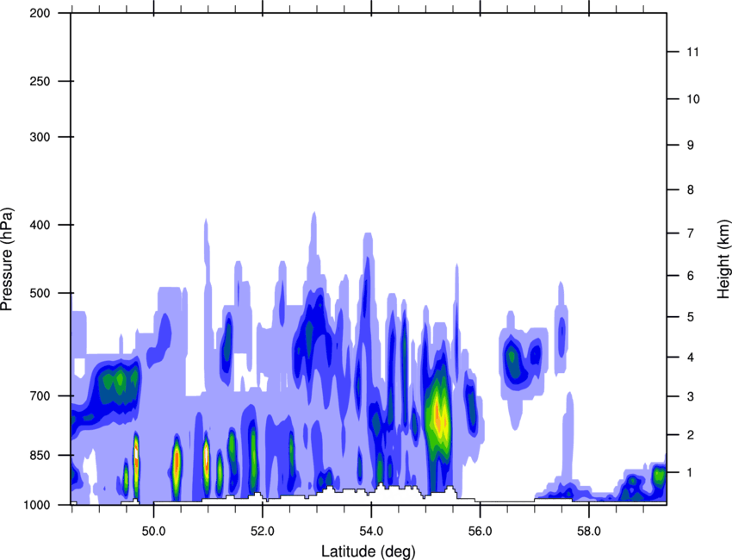The height and width of the screenshot is (560, 732).
Task: Select the 850 pressure tick label
Action: (40, 455)
